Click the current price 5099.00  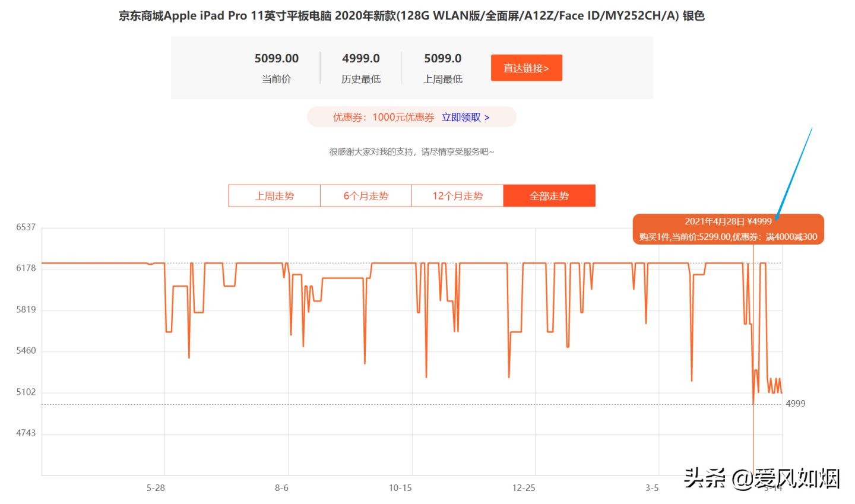pos(277,58)
